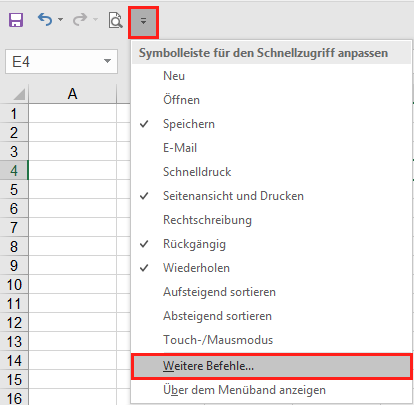Screen dimensions: 414x405
Task: Toggle the Wiederholen checked entry
Action: (x=271, y=268)
